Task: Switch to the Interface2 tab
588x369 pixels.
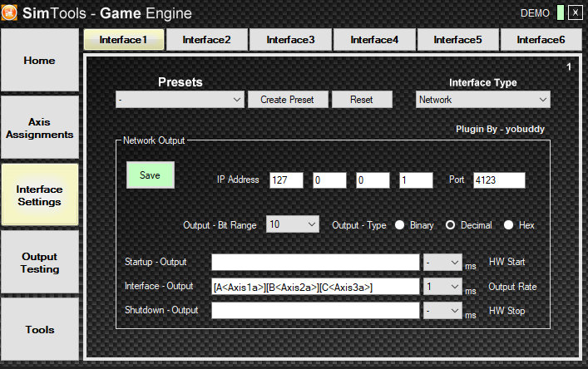Action: click(207, 40)
